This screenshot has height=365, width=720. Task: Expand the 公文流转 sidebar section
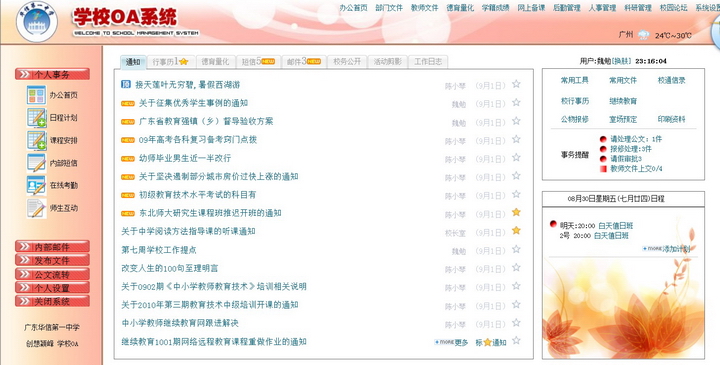tap(52, 275)
